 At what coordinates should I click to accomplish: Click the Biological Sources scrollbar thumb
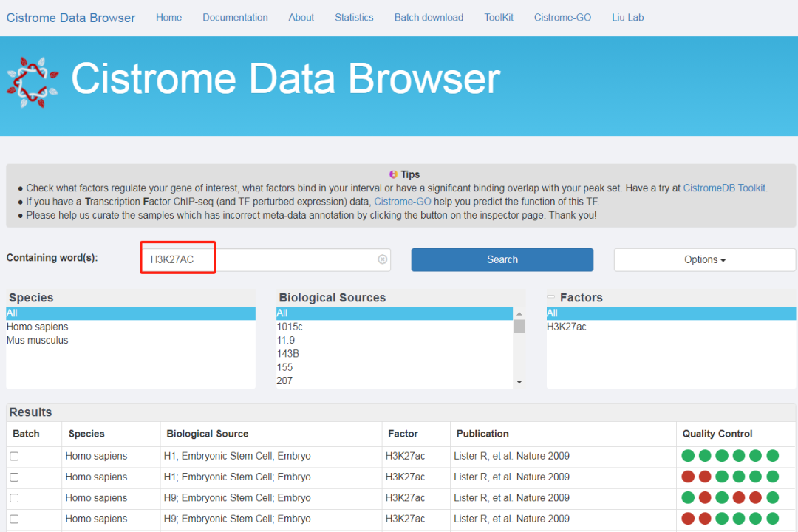pos(519,326)
